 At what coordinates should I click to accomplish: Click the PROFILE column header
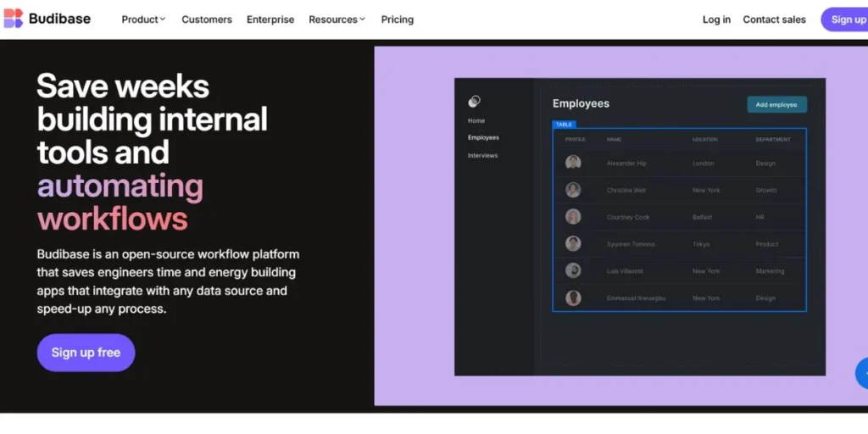click(576, 140)
